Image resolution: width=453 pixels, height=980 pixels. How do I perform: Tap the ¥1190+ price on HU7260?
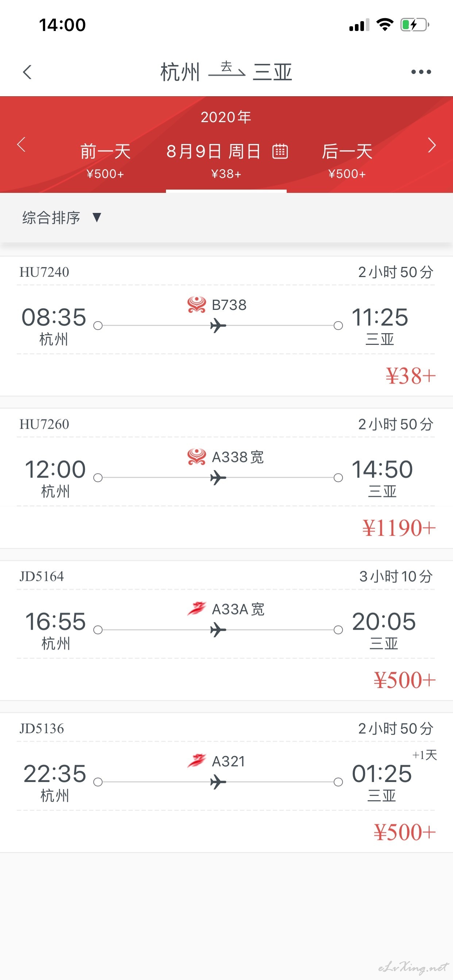pyautogui.click(x=399, y=528)
